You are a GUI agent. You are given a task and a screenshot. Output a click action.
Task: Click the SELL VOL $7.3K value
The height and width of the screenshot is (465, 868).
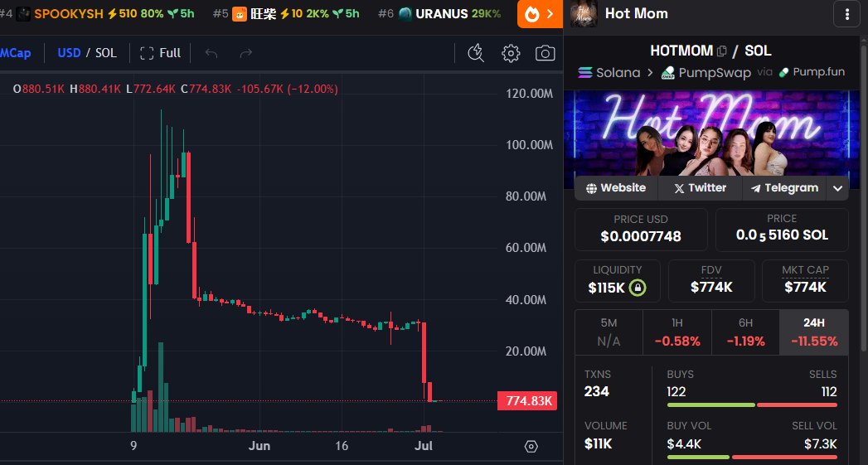click(x=821, y=444)
